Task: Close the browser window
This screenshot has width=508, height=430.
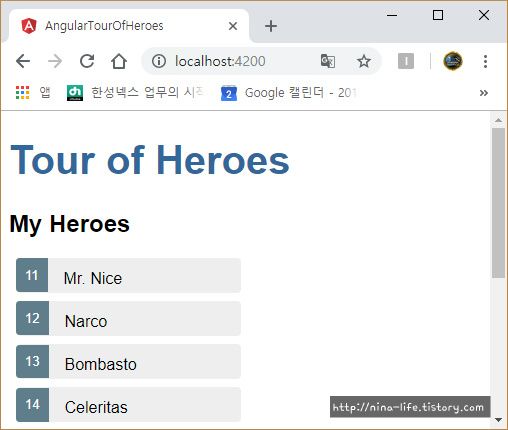Action: click(x=484, y=15)
